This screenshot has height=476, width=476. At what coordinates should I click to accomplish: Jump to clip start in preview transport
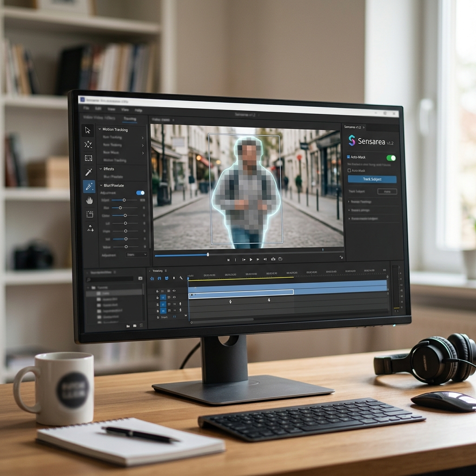click(228, 260)
